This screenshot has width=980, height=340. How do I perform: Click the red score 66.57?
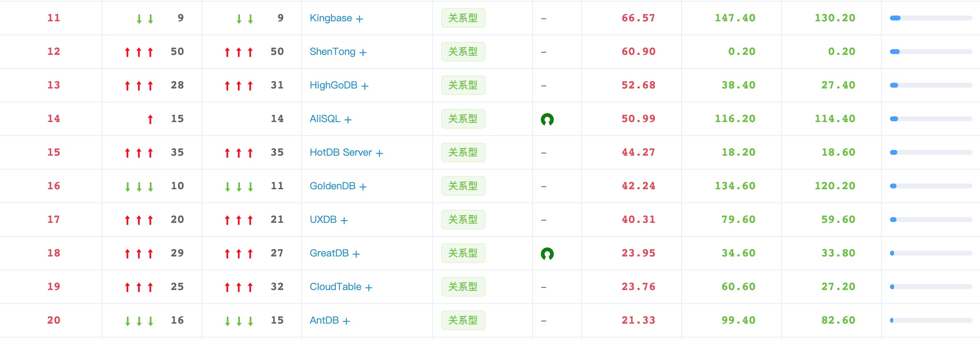pyautogui.click(x=638, y=18)
